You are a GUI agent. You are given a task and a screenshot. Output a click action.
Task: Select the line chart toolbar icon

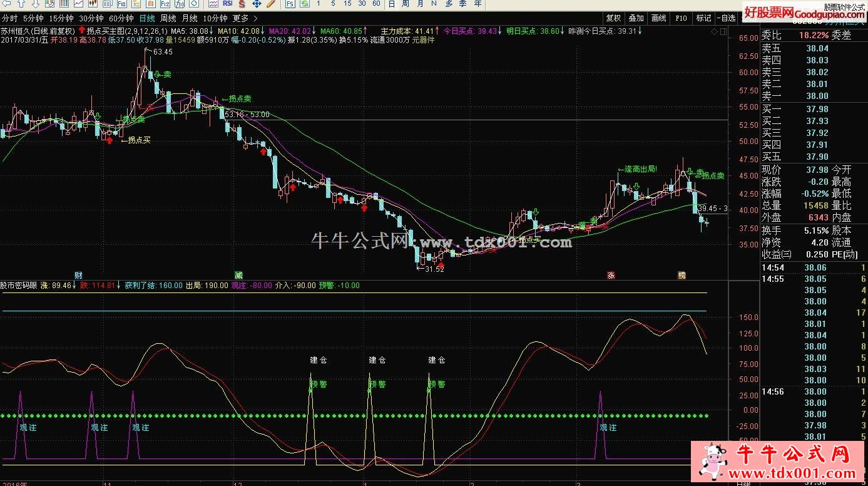78,4
